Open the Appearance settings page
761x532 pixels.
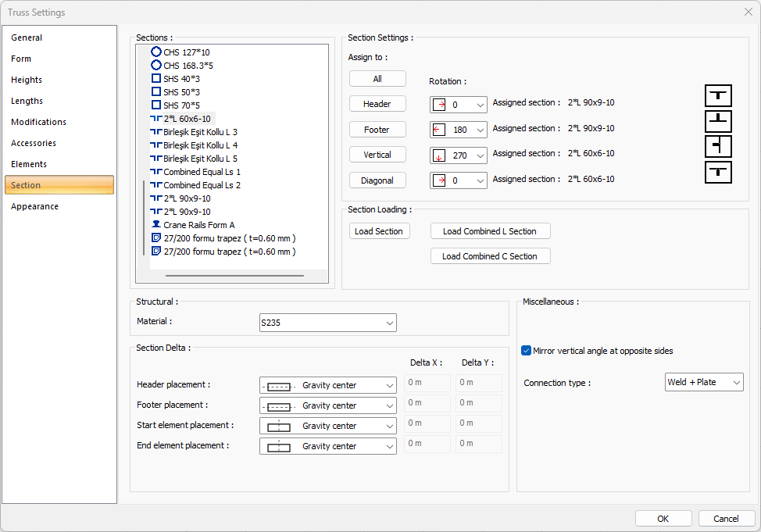pyautogui.click(x=34, y=206)
